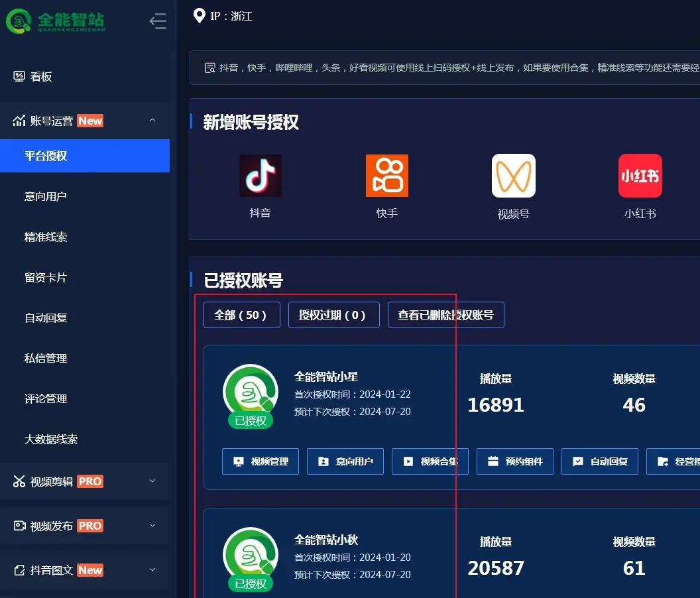Click the IP：浙江 label
The image size is (700, 598).
click(231, 16)
